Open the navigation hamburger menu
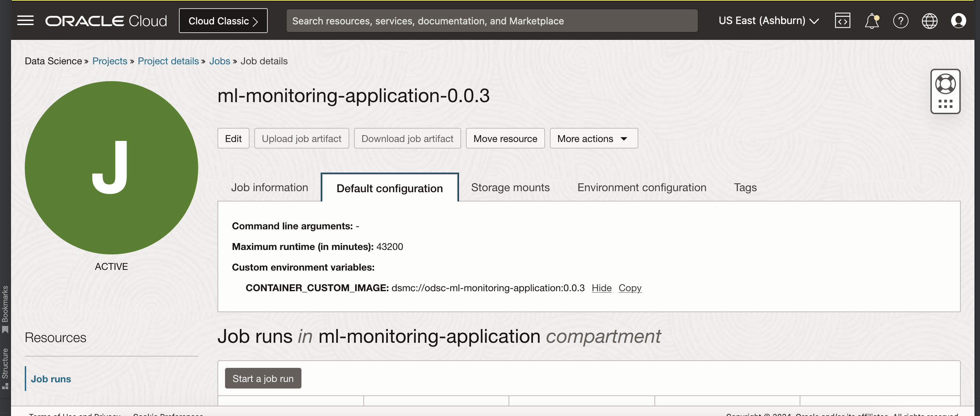980x416 pixels. pos(25,21)
